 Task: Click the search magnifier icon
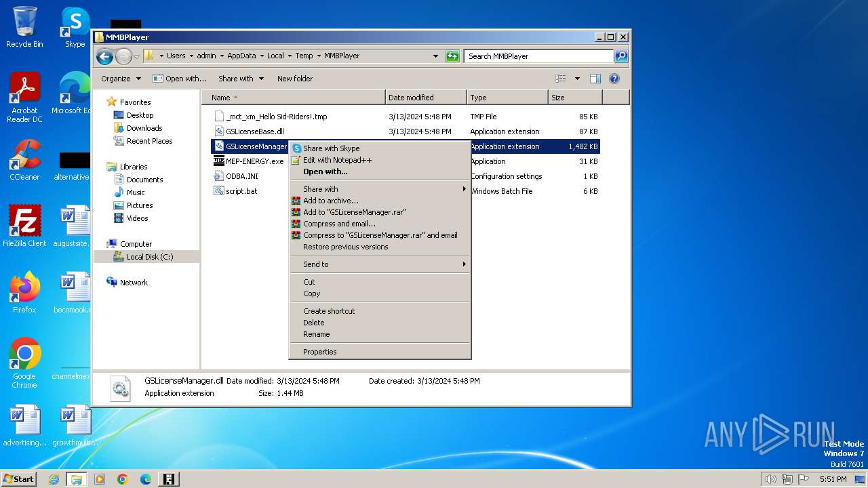point(620,56)
